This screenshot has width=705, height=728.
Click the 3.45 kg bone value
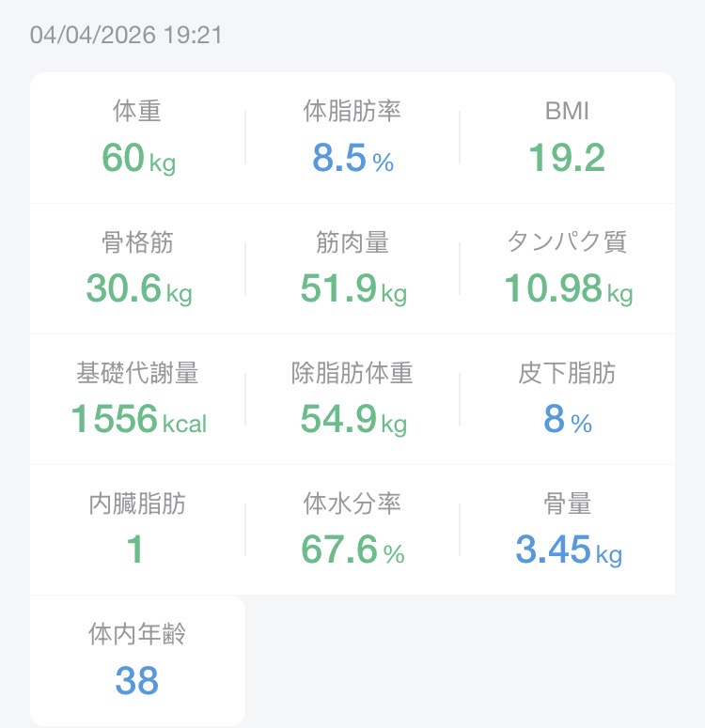[x=568, y=551]
